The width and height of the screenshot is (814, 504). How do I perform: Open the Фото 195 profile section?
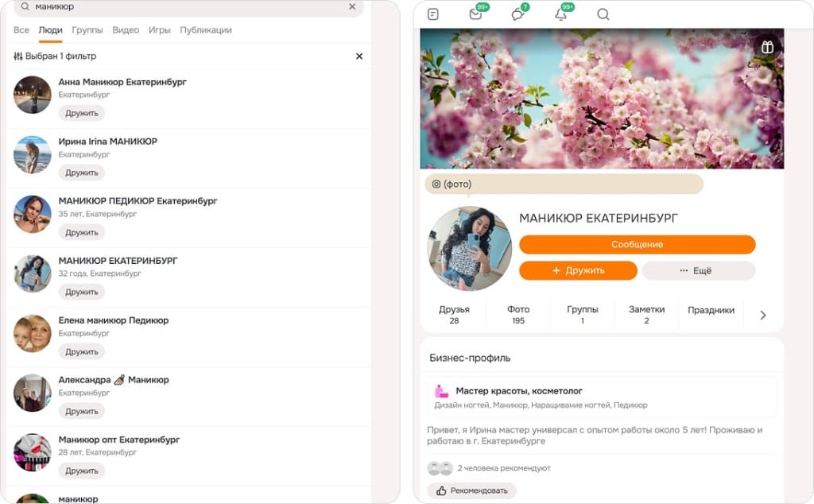518,315
